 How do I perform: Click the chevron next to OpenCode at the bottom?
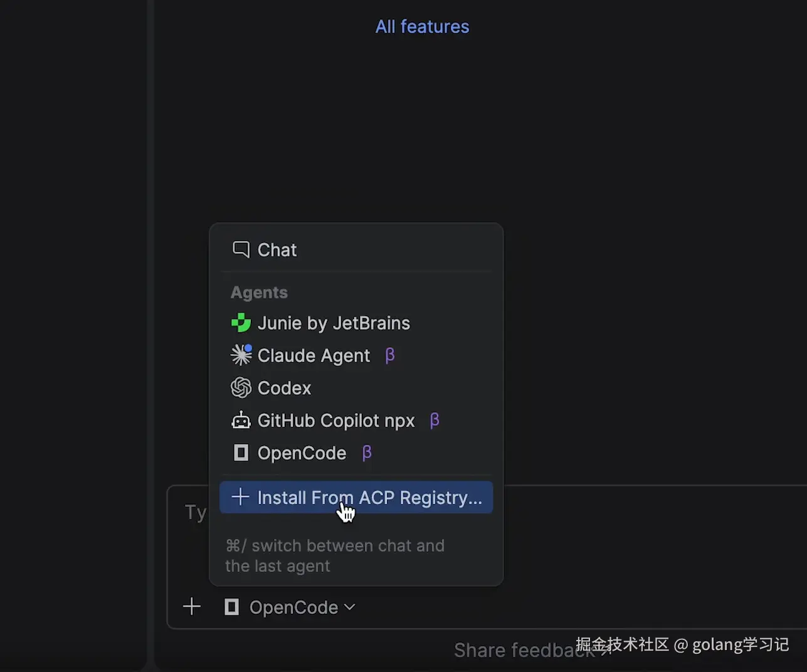tap(350, 607)
